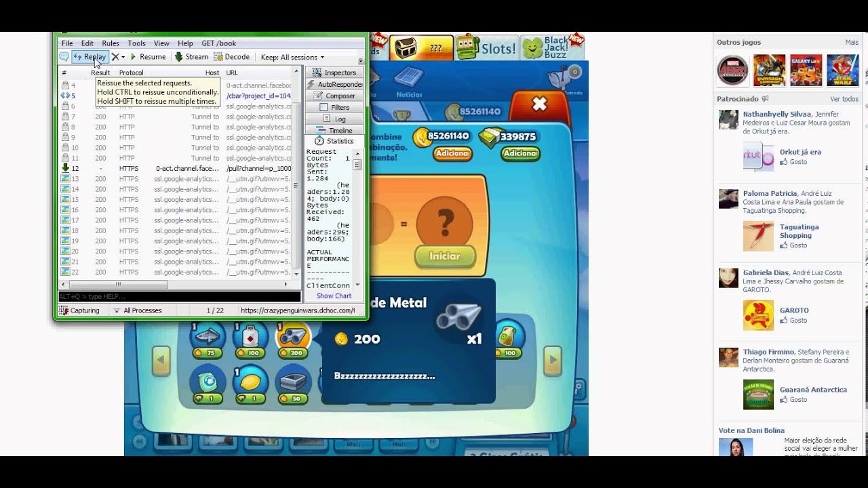Sort sessions by Protocol column header
868x488 pixels.
click(x=131, y=73)
